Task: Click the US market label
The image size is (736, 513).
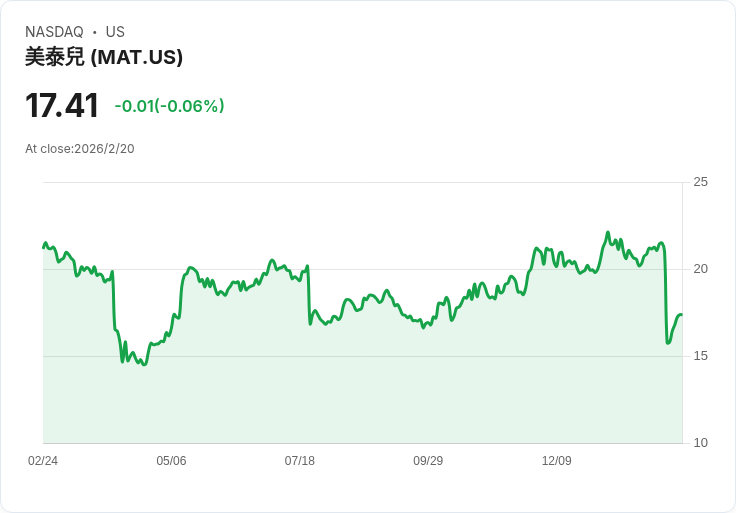Action: (115, 32)
